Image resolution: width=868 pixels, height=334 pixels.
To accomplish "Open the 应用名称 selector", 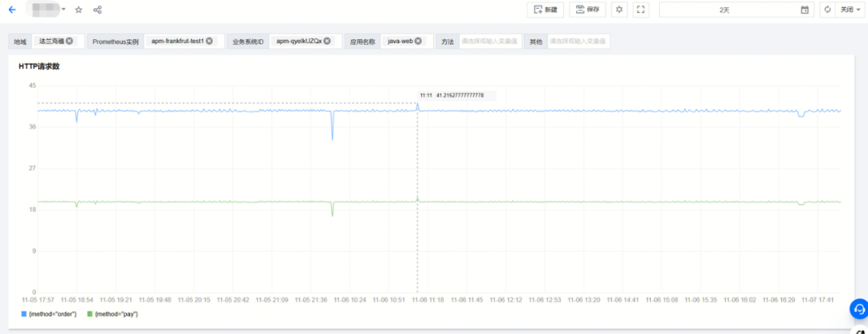I will coord(407,42).
